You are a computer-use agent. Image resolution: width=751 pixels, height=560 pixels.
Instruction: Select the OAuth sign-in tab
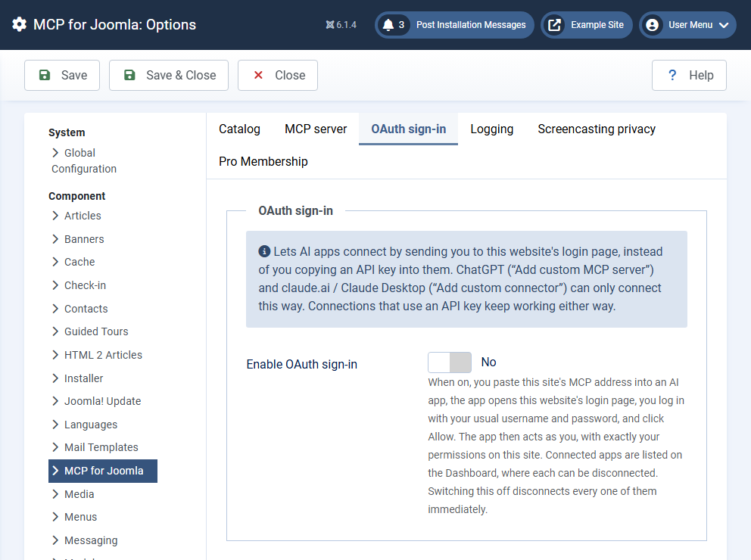coord(409,129)
